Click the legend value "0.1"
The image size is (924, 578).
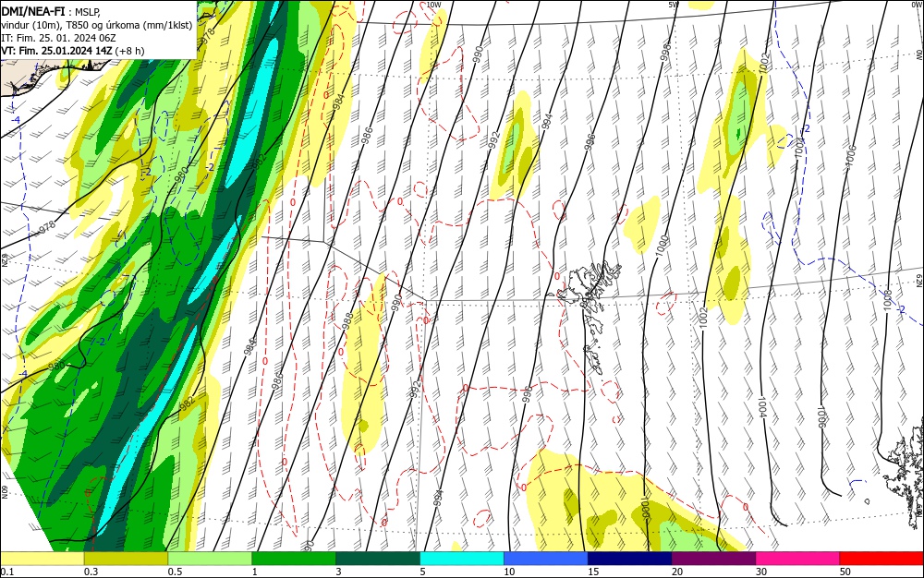pyautogui.click(x=6, y=572)
